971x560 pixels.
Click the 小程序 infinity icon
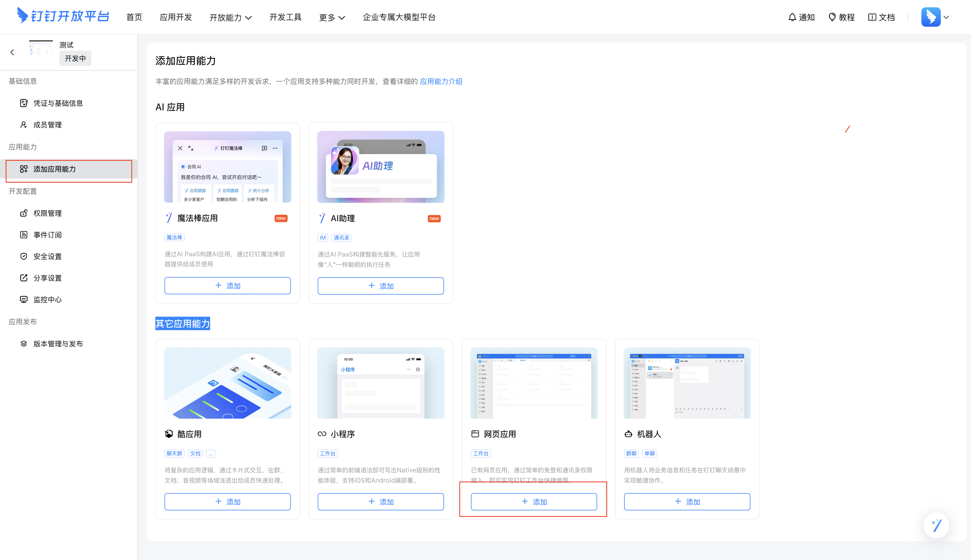322,434
